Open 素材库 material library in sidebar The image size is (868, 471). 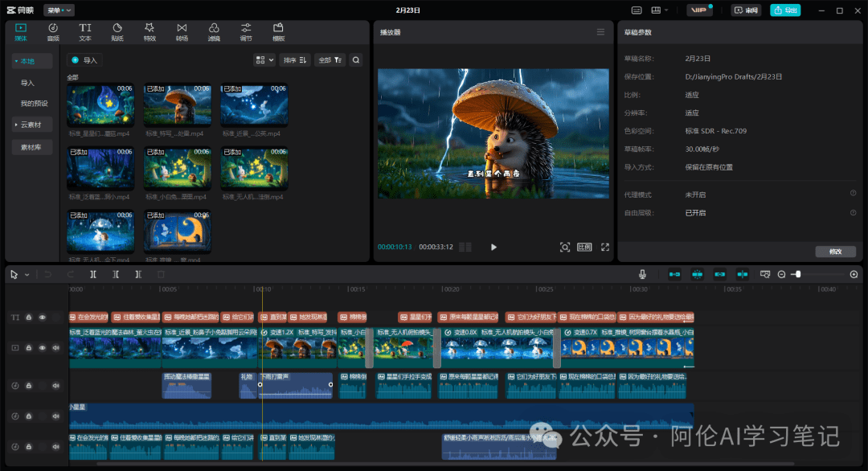(32, 147)
